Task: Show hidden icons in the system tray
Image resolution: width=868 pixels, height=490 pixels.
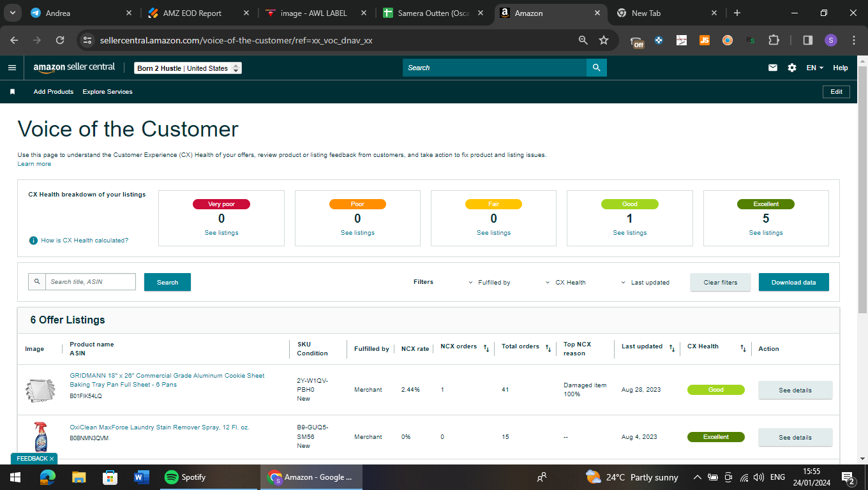Action: coord(697,477)
